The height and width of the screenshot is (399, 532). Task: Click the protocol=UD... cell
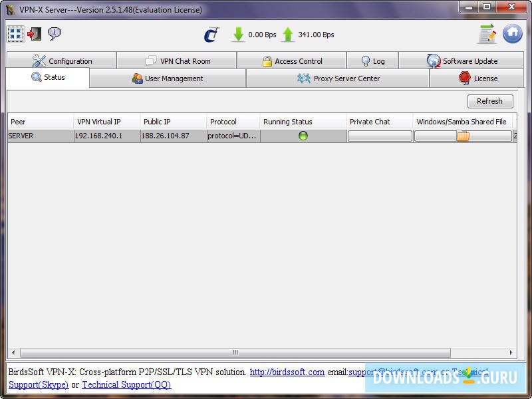[233, 136]
